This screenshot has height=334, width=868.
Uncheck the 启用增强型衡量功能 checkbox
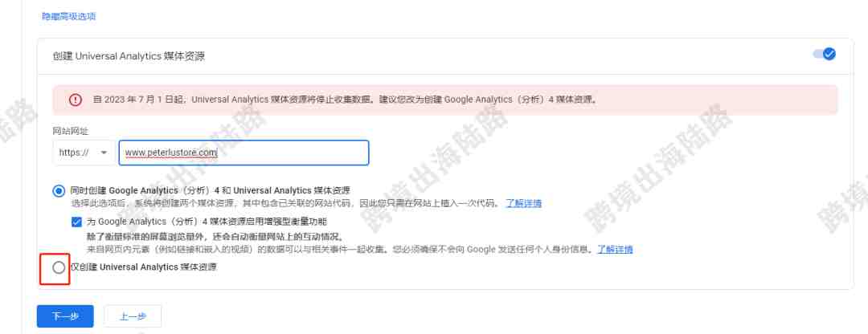[x=76, y=222]
